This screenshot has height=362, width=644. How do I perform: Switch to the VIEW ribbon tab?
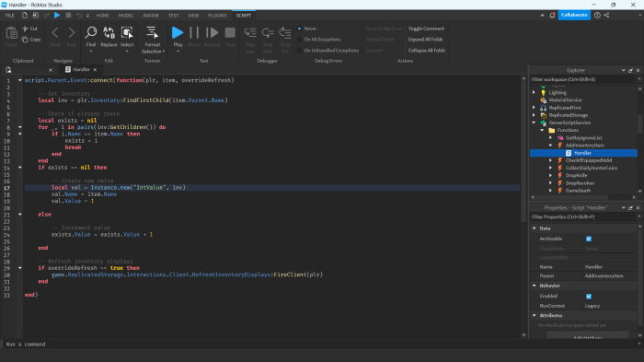(193, 16)
